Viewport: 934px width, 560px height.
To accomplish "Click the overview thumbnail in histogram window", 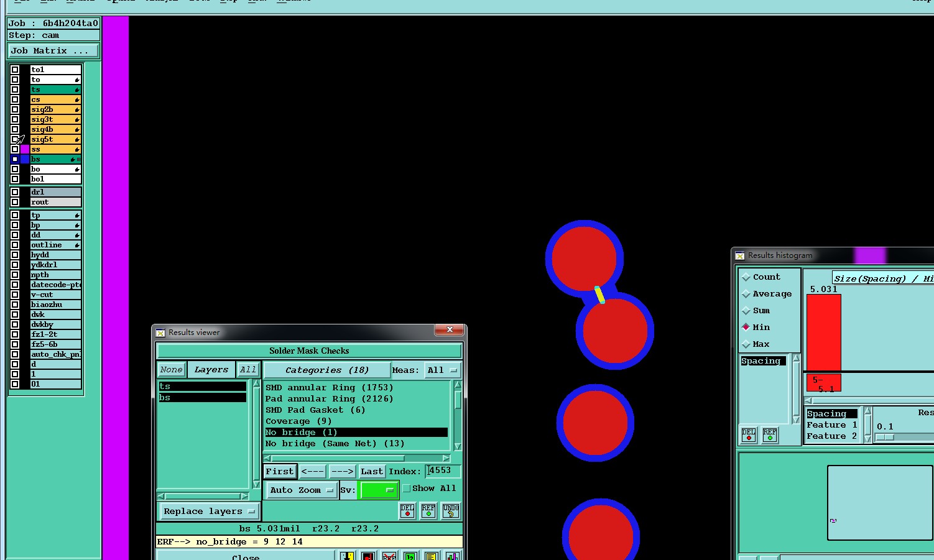I will pos(880,503).
